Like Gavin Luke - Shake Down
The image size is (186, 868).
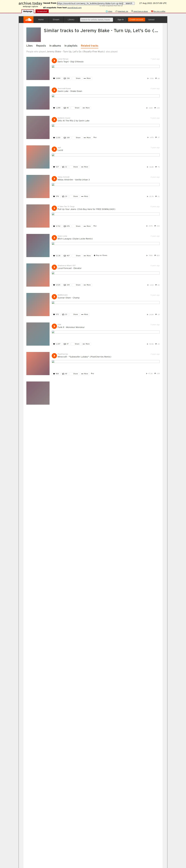click(57, 108)
